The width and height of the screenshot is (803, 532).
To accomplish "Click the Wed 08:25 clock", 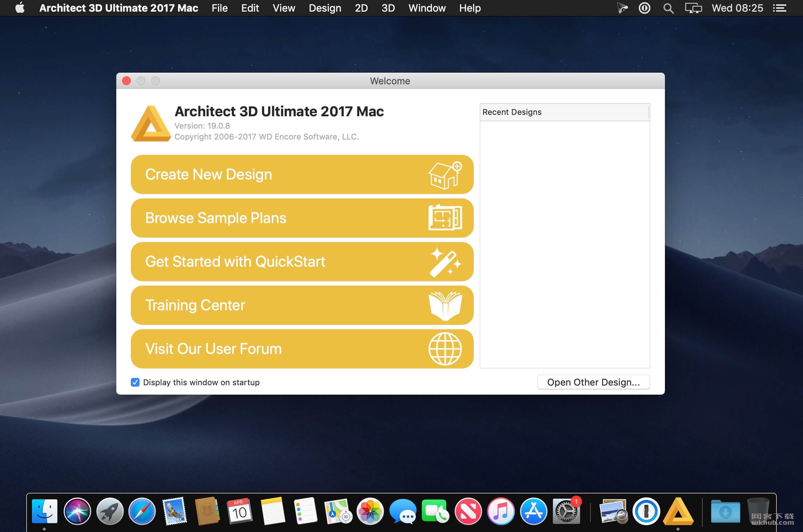I will click(737, 8).
